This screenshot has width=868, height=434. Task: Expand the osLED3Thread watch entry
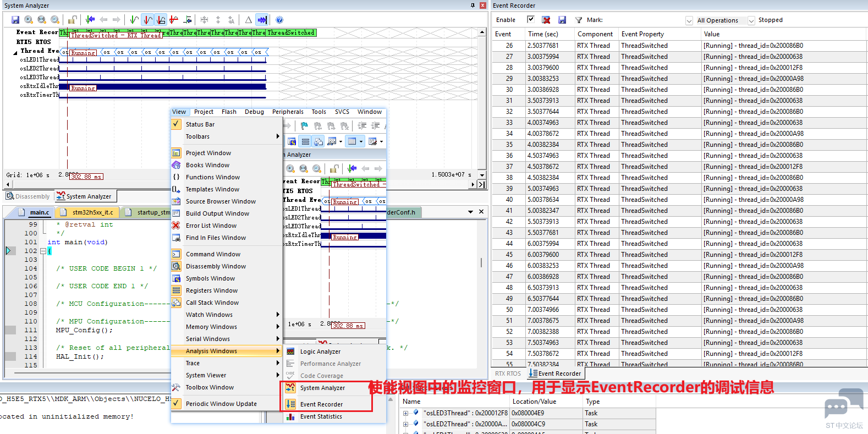pyautogui.click(x=405, y=413)
